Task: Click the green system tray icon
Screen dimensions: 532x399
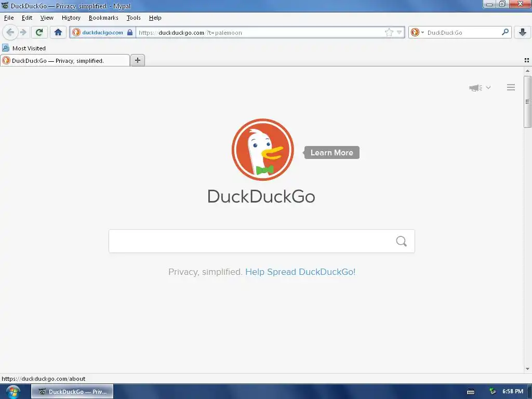Action: (x=493, y=392)
